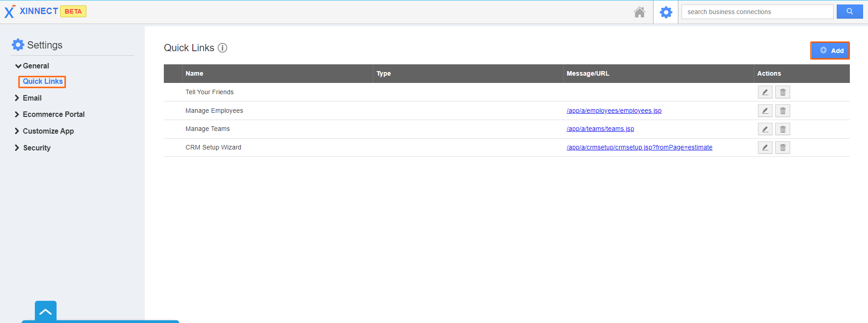Expand the Customize App section
The image size is (868, 323).
44,131
